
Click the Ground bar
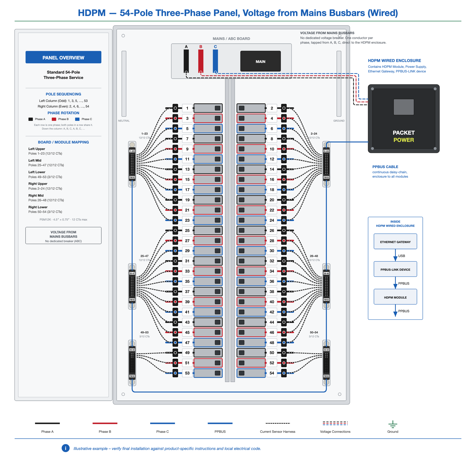tap(339, 84)
